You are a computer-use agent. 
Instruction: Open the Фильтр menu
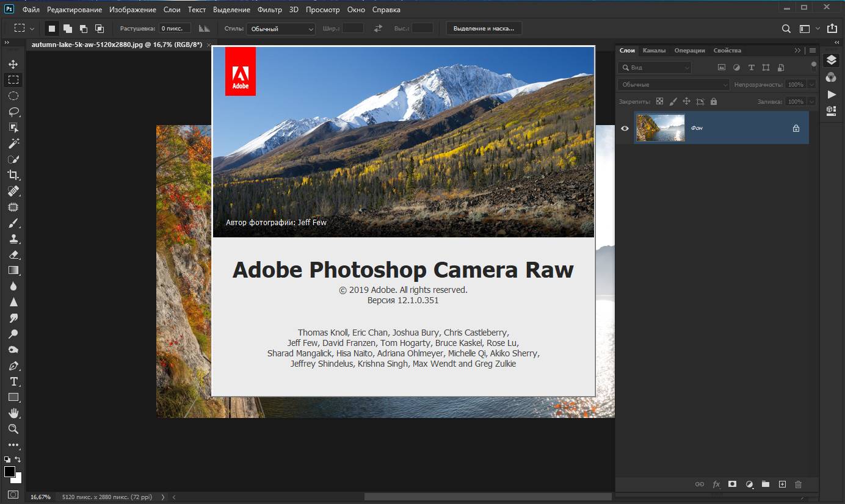(270, 10)
